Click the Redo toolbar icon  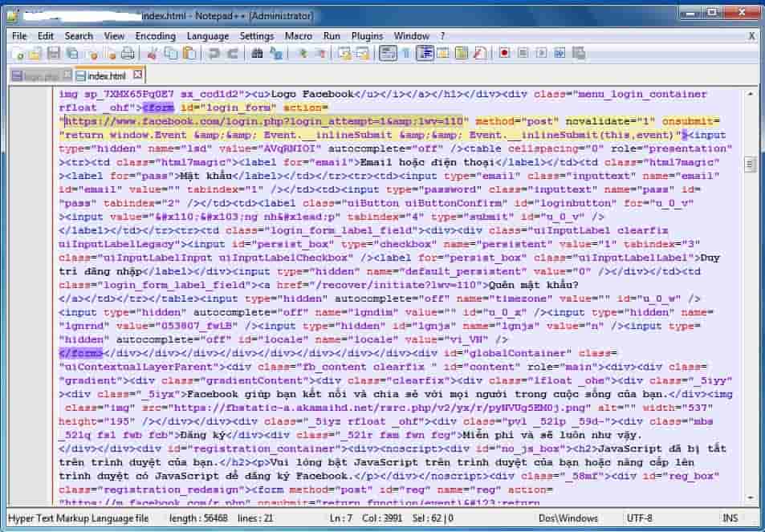[x=232, y=53]
